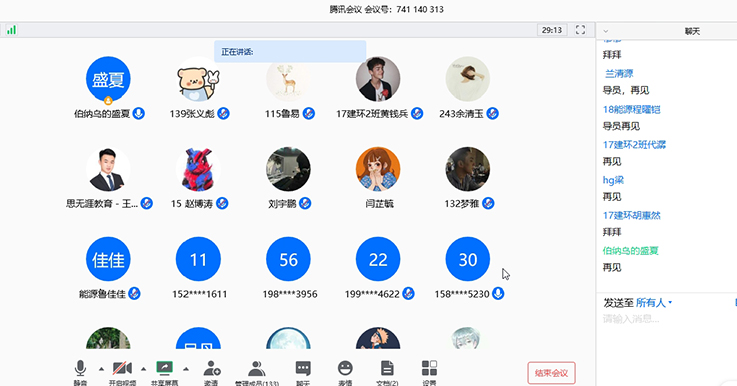737x386 pixels.
Task: Expand audio options arrow beside mute
Action: [101, 369]
